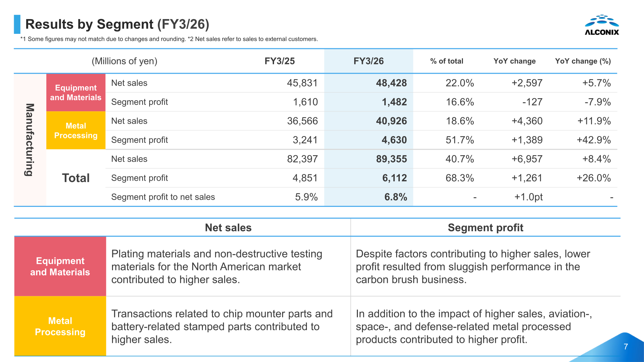Select the value 89,355
Screen dimensions: 644x362
click(x=391, y=159)
